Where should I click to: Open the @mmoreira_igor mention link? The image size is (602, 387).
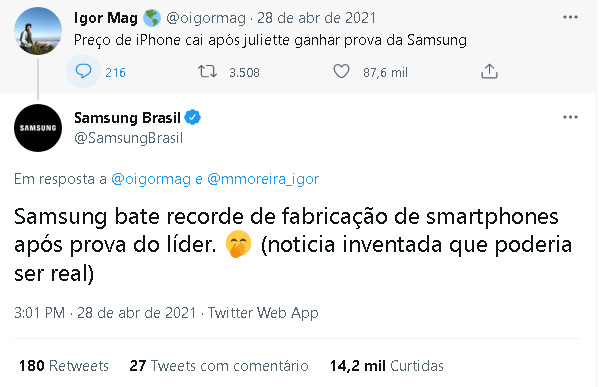[x=263, y=179]
